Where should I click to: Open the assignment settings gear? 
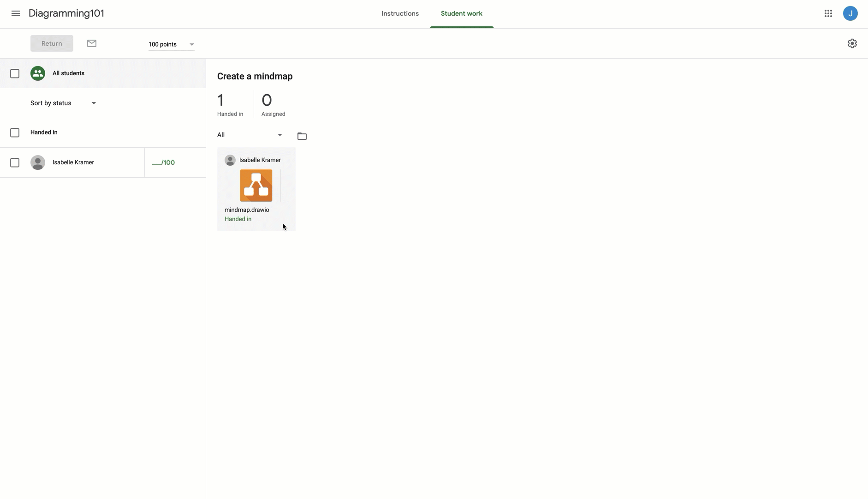(x=852, y=43)
